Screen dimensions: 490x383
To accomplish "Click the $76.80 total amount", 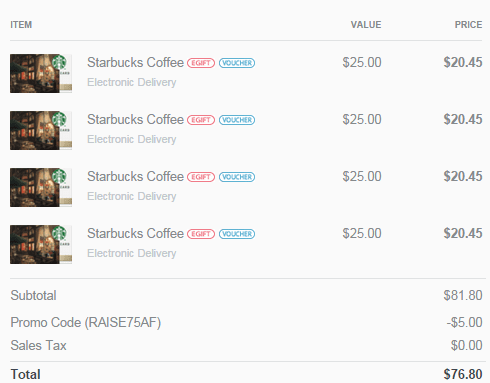I will (463, 374).
